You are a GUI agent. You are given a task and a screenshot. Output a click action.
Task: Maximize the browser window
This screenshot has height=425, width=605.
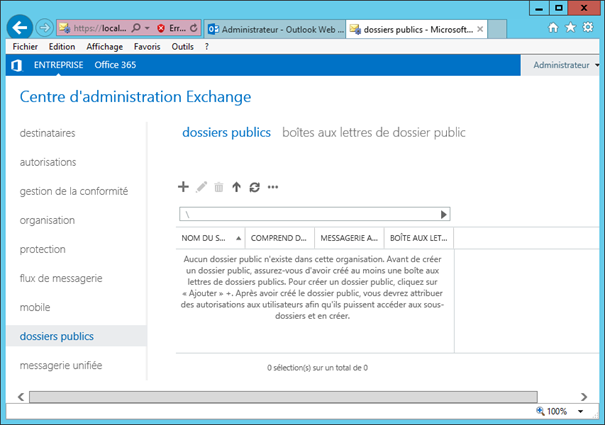(559, 8)
